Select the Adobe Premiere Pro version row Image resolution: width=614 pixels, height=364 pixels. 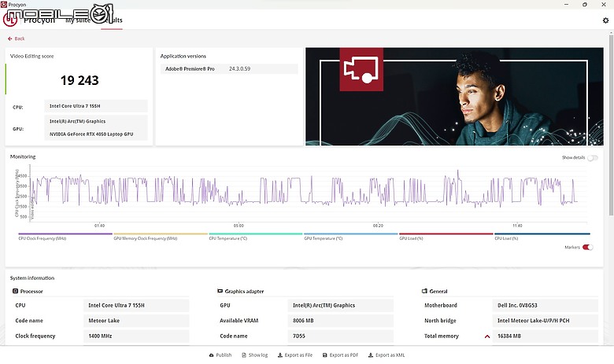229,69
